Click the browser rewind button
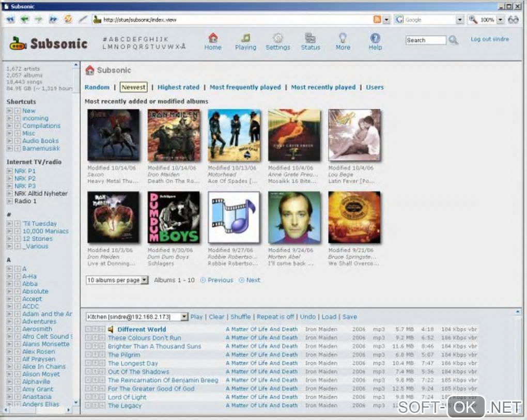527x420 pixels. (10, 20)
